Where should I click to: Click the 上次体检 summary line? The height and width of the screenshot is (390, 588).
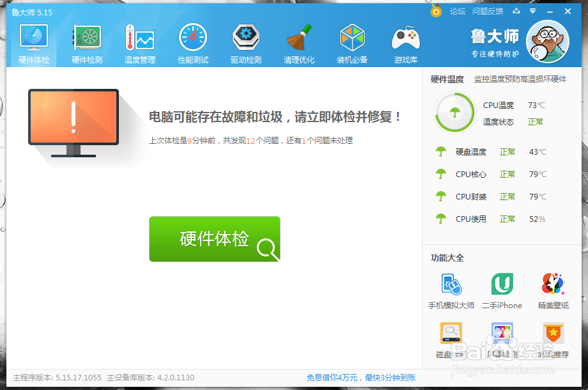(x=251, y=141)
